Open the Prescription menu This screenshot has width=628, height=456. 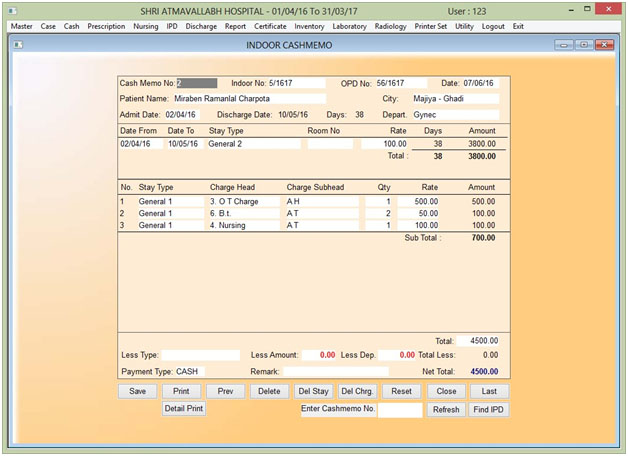[x=106, y=26]
